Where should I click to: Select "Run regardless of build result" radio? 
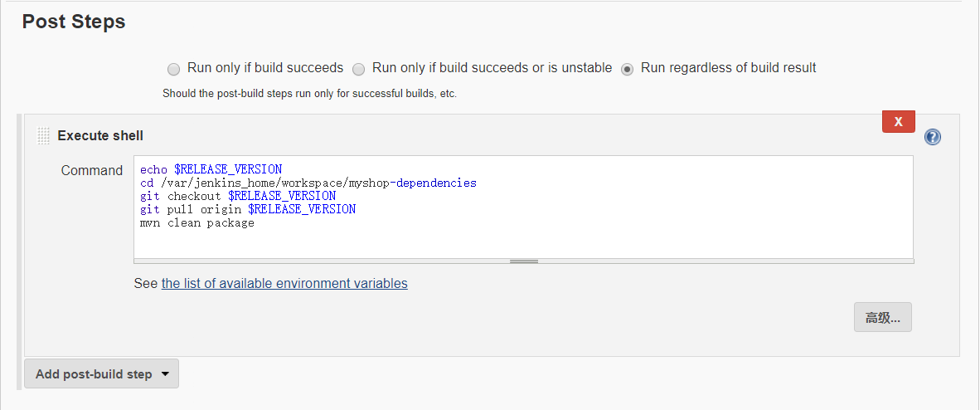tap(628, 69)
